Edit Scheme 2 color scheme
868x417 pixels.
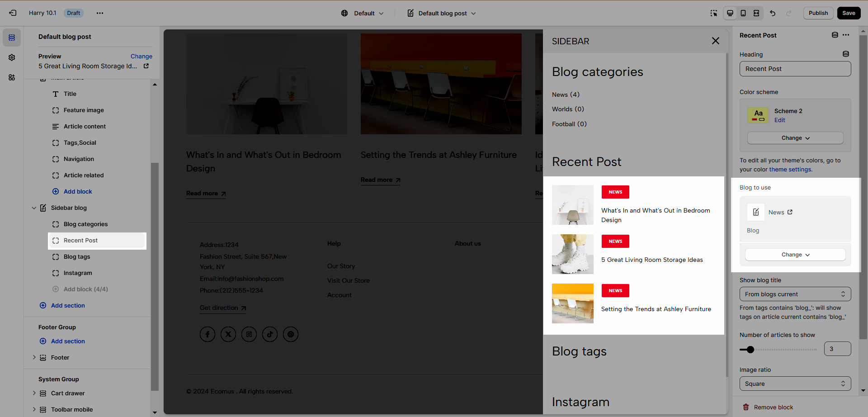tap(779, 120)
